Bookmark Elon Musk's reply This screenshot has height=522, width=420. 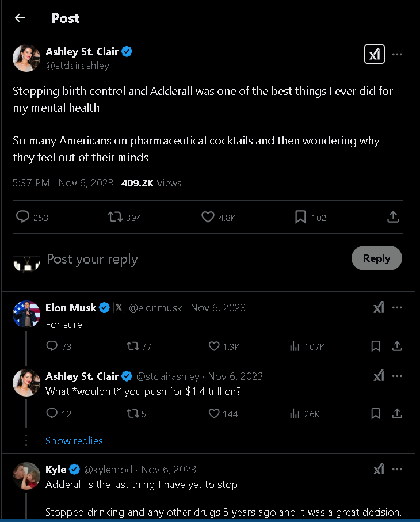click(376, 346)
